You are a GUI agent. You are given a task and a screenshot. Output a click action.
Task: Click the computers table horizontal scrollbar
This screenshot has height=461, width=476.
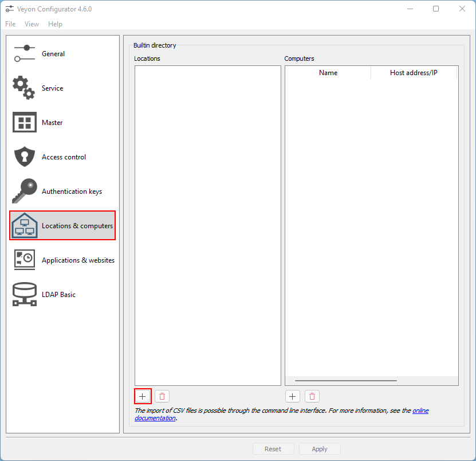click(345, 380)
